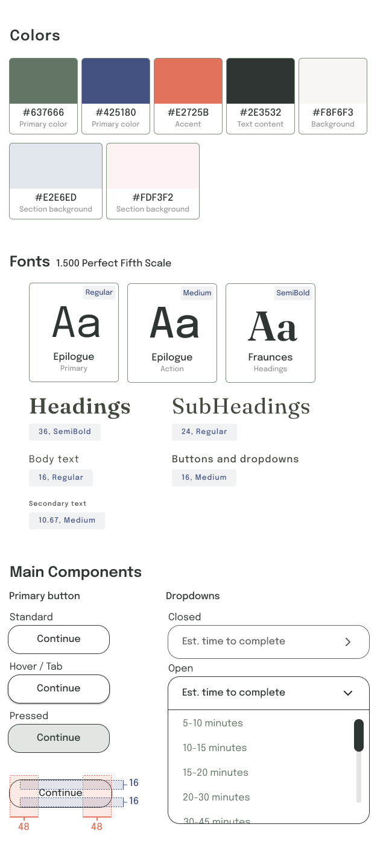The image size is (386, 868).
Task: Click the Fonts section heading
Action: 30,261
